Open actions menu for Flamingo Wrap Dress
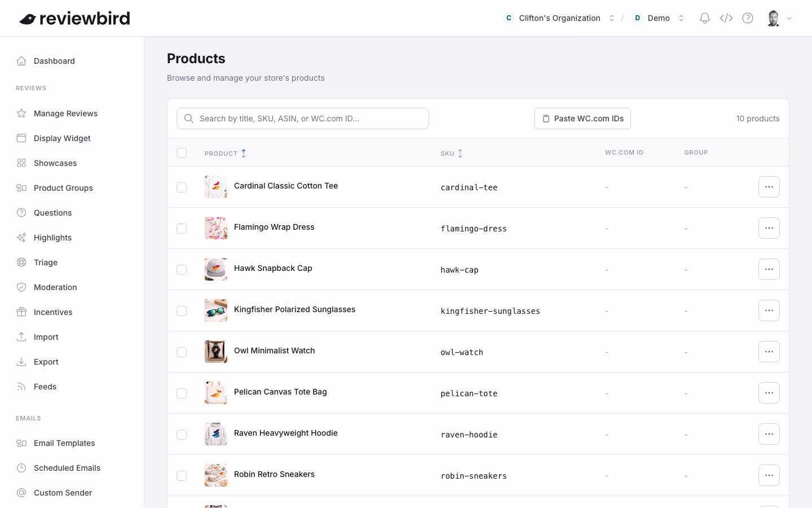The image size is (812, 508). tap(769, 228)
